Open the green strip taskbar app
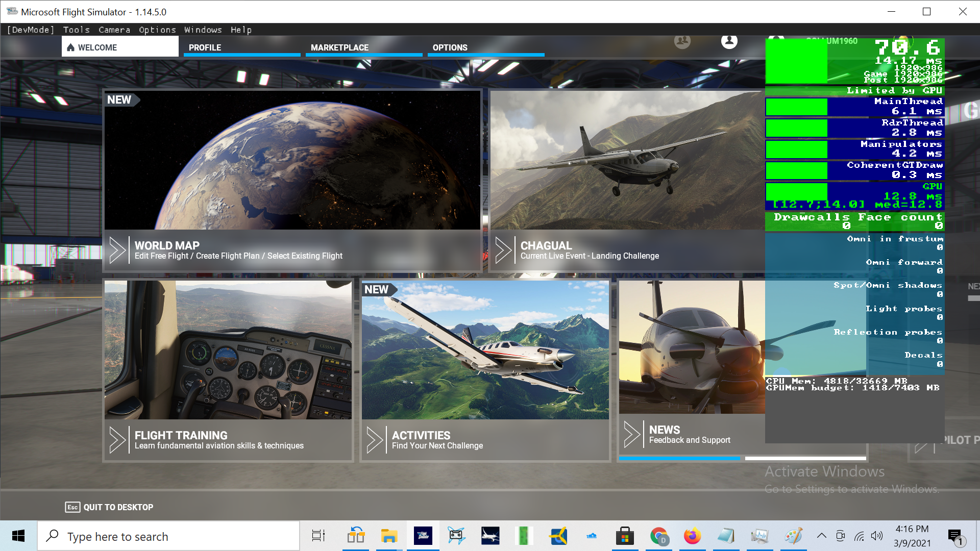Image resolution: width=980 pixels, height=551 pixels. [x=524, y=536]
